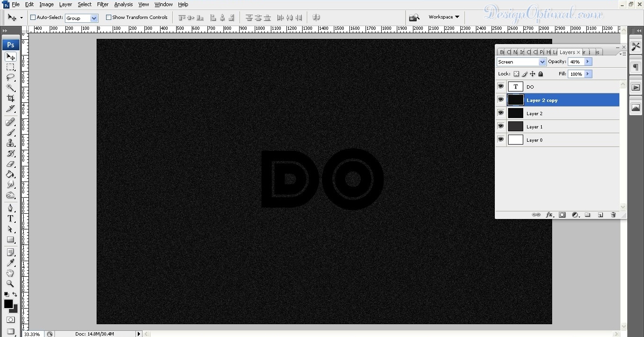Open the Window menu
The image size is (644, 337).
click(163, 4)
